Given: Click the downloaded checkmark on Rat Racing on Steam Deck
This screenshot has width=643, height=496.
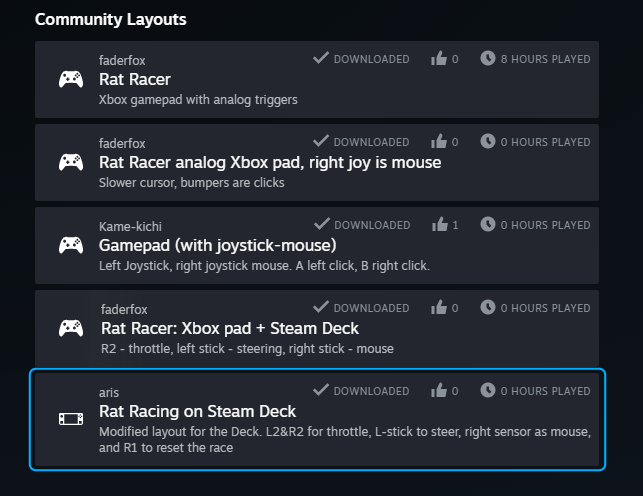Looking at the screenshot, I should coord(321,390).
